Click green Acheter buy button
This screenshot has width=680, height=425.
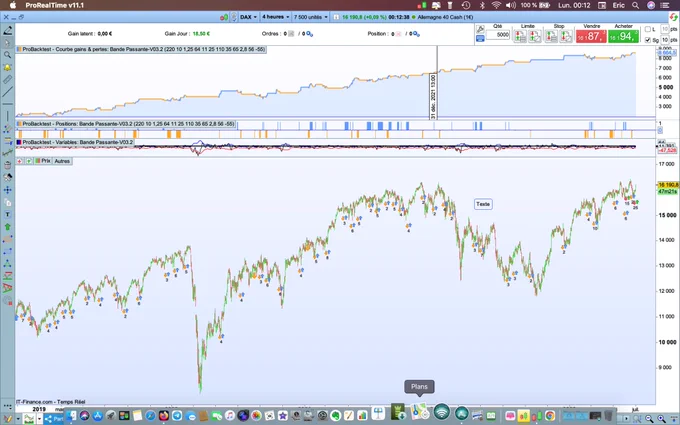click(x=623, y=36)
